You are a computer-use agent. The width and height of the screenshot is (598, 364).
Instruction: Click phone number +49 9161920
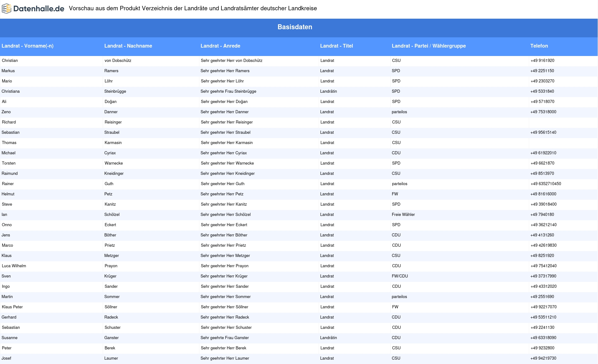click(x=542, y=61)
